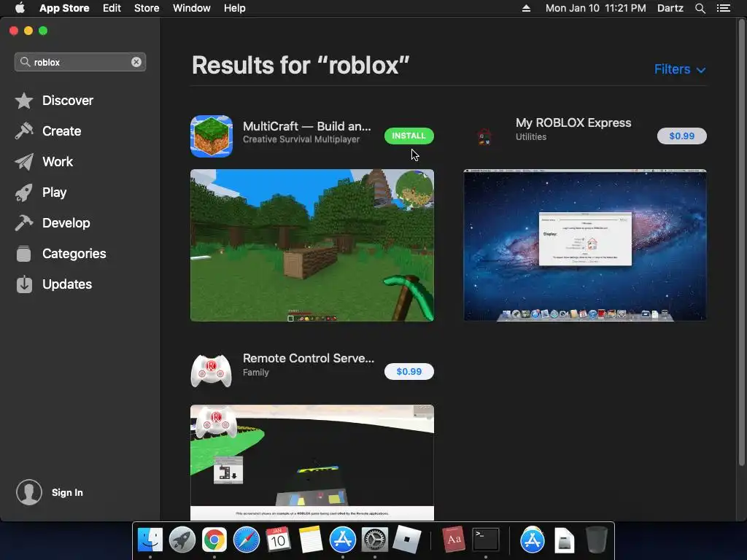Viewport: 747px width, 560px height.
Task: Click the results vertical scrollbar
Action: [x=741, y=243]
